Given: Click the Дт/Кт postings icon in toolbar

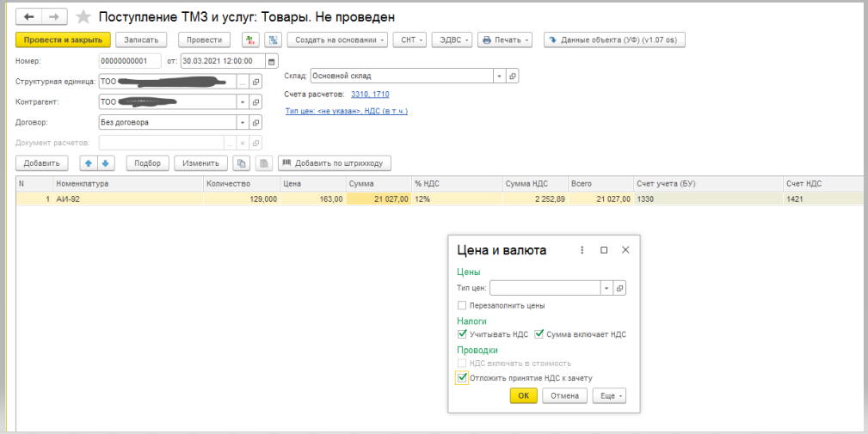Looking at the screenshot, I should click(251, 40).
